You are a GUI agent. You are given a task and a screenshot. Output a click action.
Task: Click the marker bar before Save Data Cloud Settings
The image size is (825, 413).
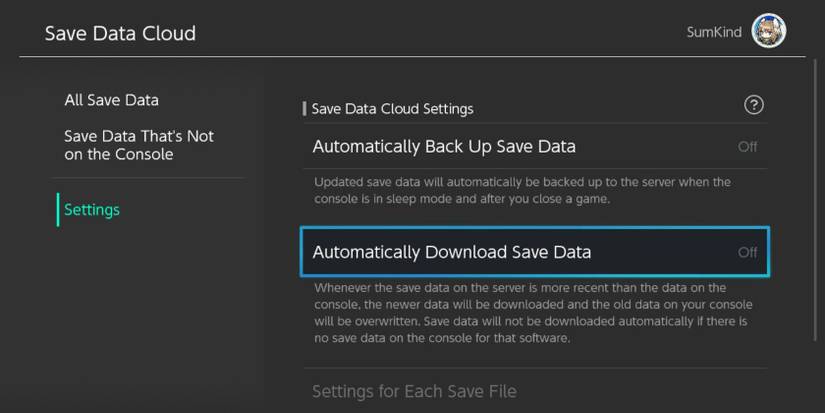[x=304, y=108]
